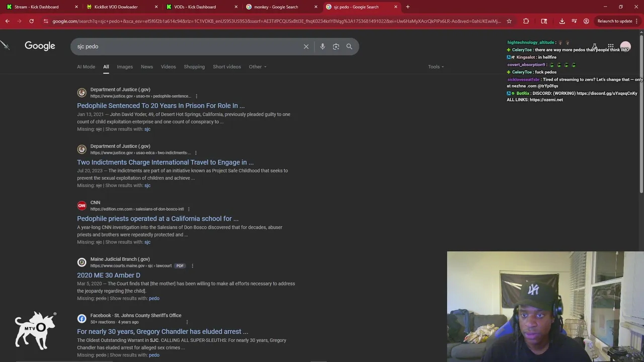Switch to VODs - Kick Dashboard tab
644x362 pixels.
[195, 7]
